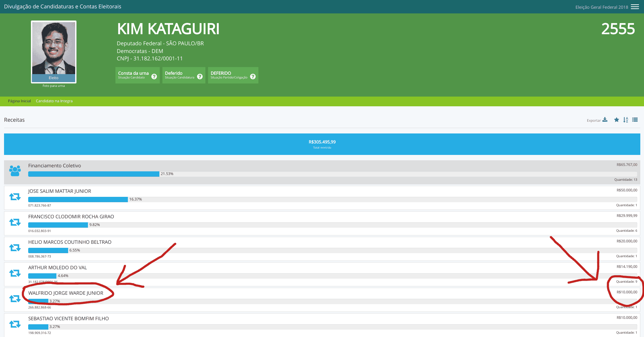The image size is (644, 337).
Task: Click help icon on DEFERIDO Situação Partido/Coligação
Action: click(253, 76)
